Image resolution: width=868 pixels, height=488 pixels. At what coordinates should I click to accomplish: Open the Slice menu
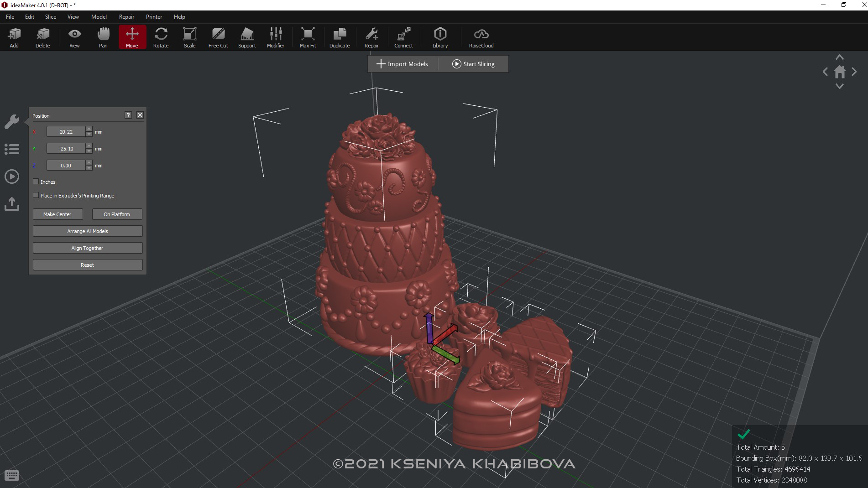click(50, 16)
